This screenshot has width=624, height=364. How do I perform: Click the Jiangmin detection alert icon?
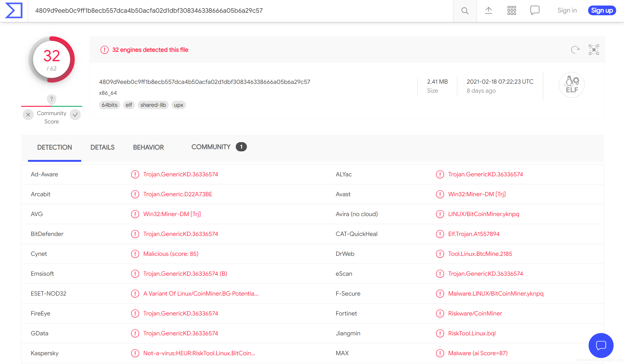(440, 333)
